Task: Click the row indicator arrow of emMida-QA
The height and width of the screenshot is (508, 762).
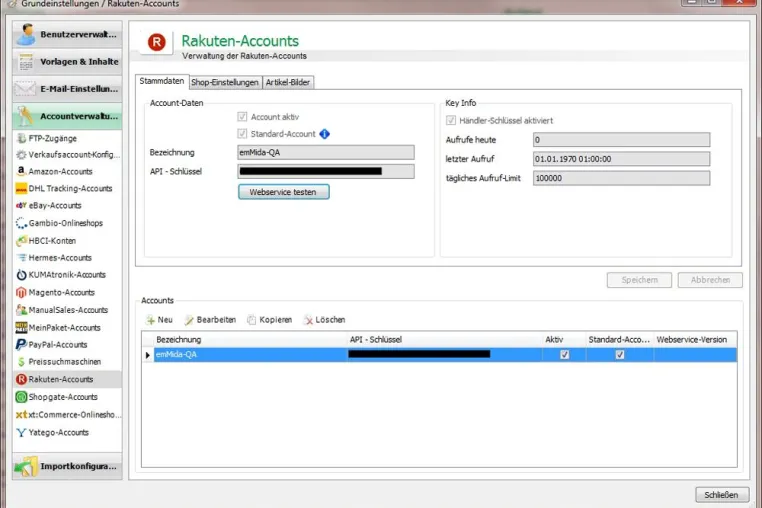Action: click(x=148, y=355)
